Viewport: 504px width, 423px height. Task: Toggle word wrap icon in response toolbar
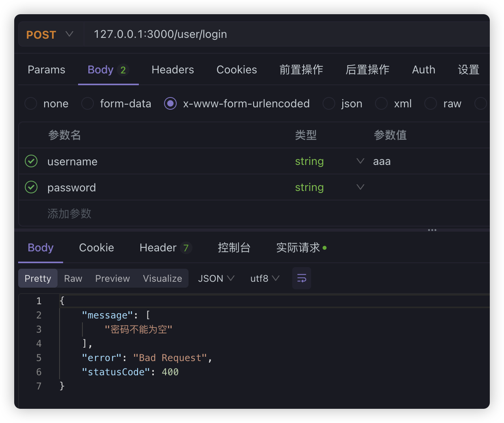(x=302, y=278)
